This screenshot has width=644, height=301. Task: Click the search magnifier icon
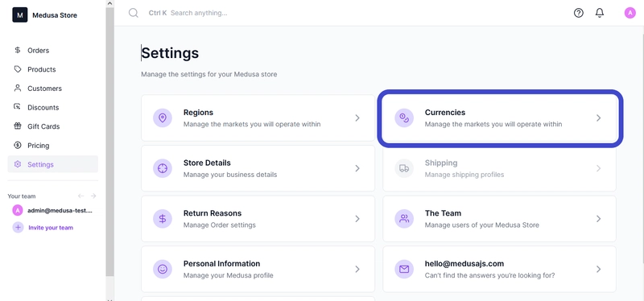coord(134,13)
